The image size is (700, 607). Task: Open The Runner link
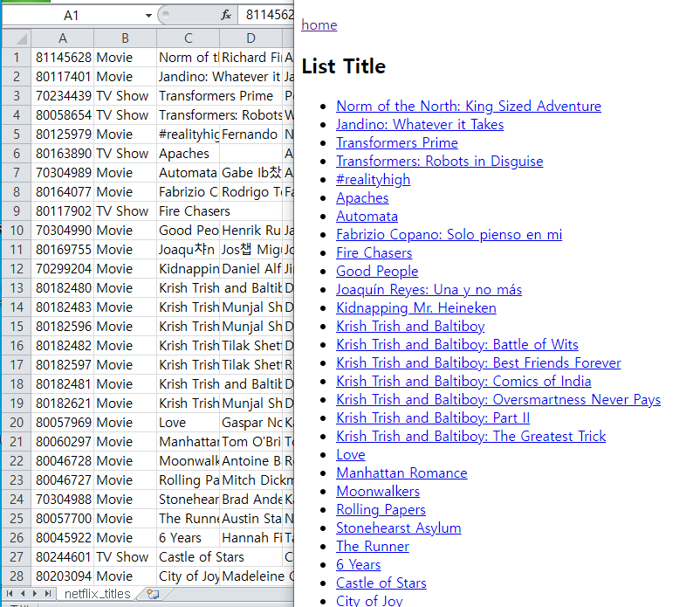(373, 546)
